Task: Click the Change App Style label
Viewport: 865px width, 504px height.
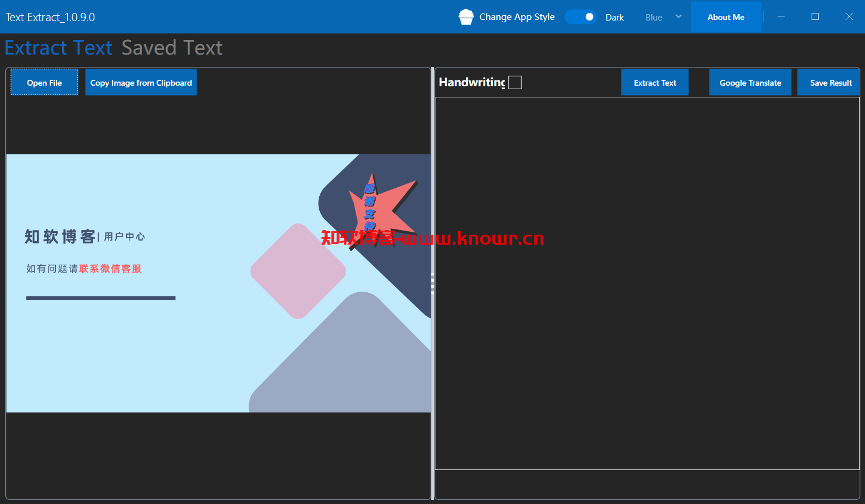Action: (517, 17)
